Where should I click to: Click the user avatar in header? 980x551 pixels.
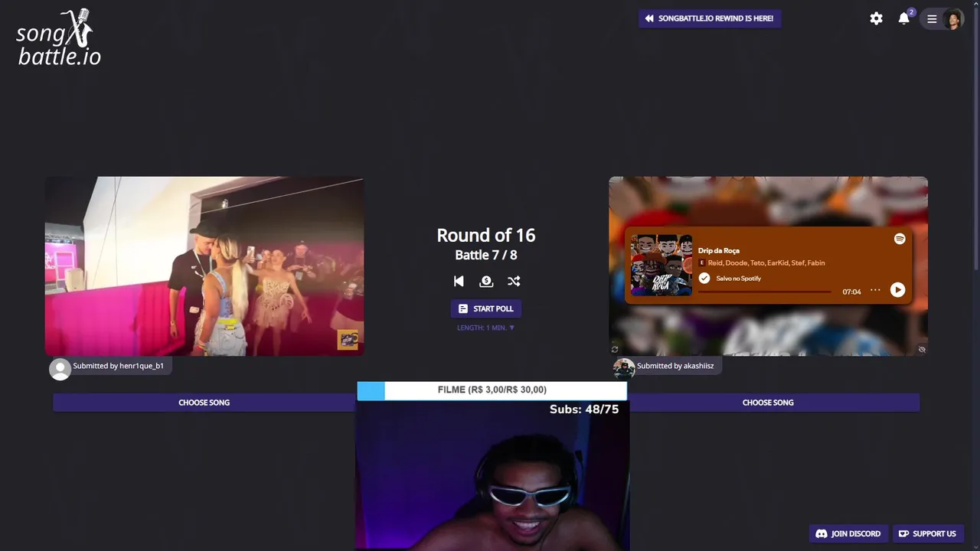tap(953, 19)
